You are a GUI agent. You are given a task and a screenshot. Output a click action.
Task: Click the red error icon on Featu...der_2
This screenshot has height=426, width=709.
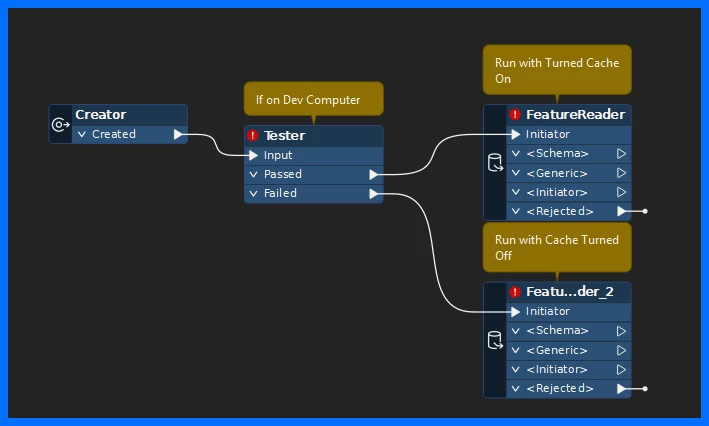515,292
